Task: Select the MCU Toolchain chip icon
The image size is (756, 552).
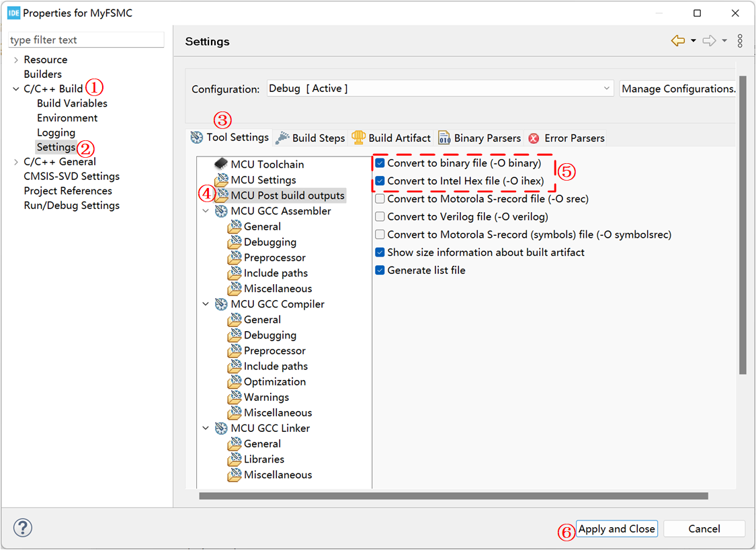Action: pos(220,164)
